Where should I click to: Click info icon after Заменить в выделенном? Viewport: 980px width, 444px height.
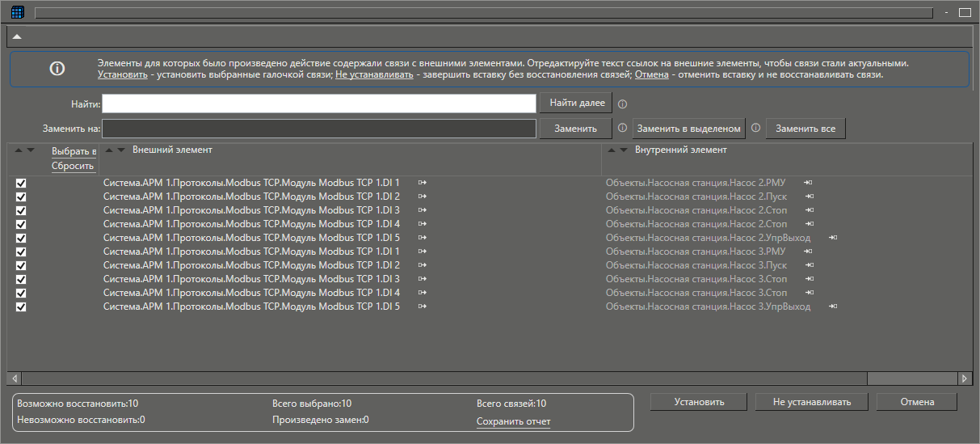click(x=756, y=128)
